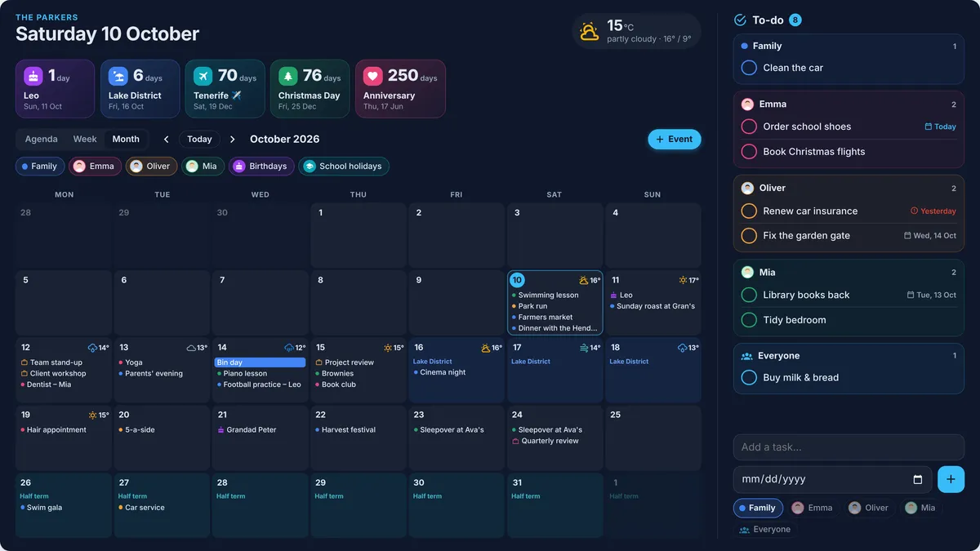Screen dimensions: 980x551
Task: Click the wind weather icon on 17 October
Action: tap(584, 348)
